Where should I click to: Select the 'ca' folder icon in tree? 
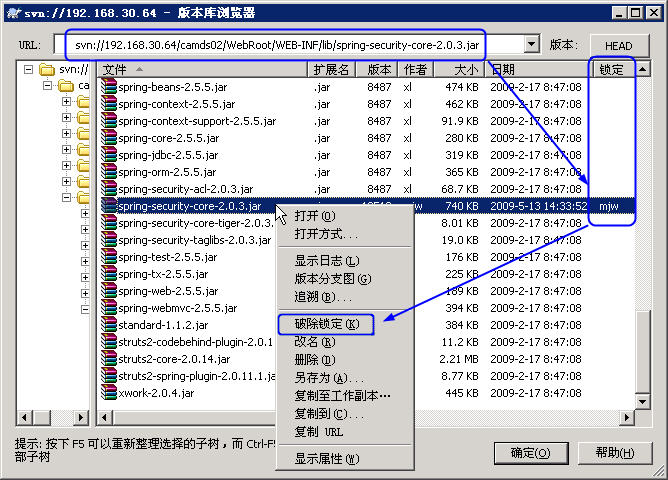[x=66, y=86]
